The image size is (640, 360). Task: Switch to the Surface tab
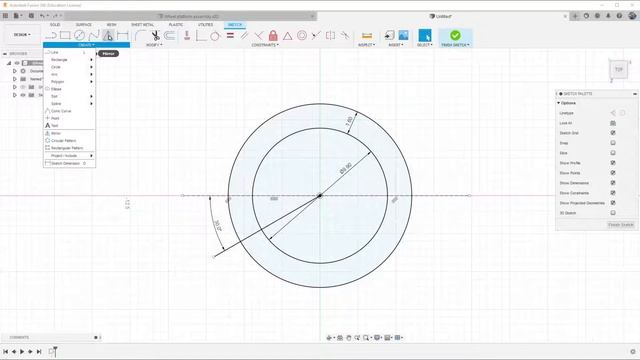(84, 25)
